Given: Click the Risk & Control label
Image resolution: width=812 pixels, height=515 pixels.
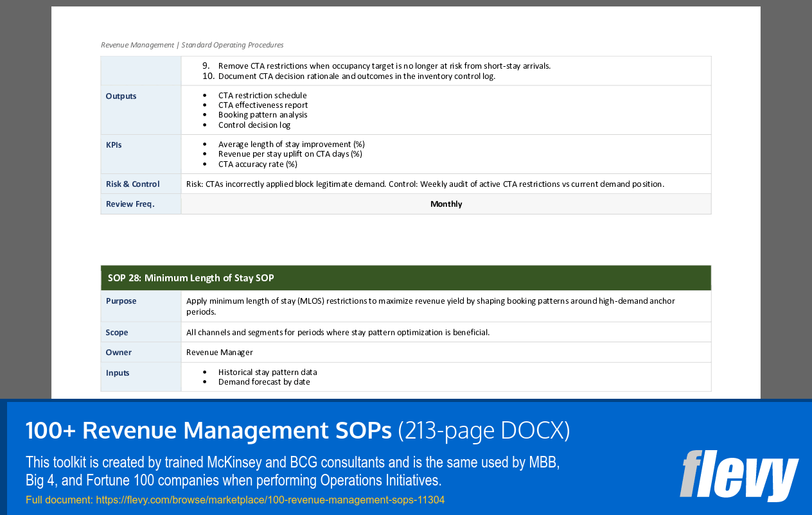Looking at the screenshot, I should (x=132, y=184).
